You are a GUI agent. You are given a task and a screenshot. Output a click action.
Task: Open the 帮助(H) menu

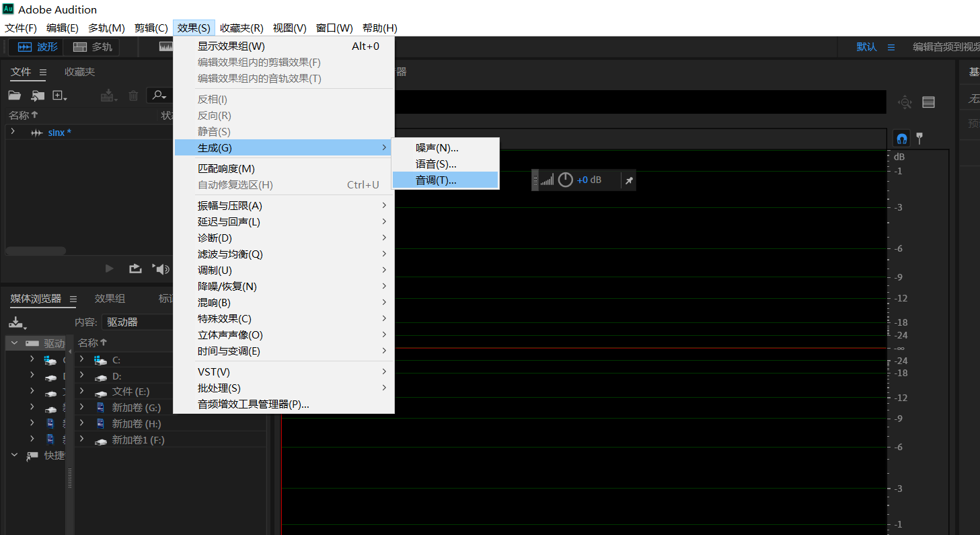(380, 28)
